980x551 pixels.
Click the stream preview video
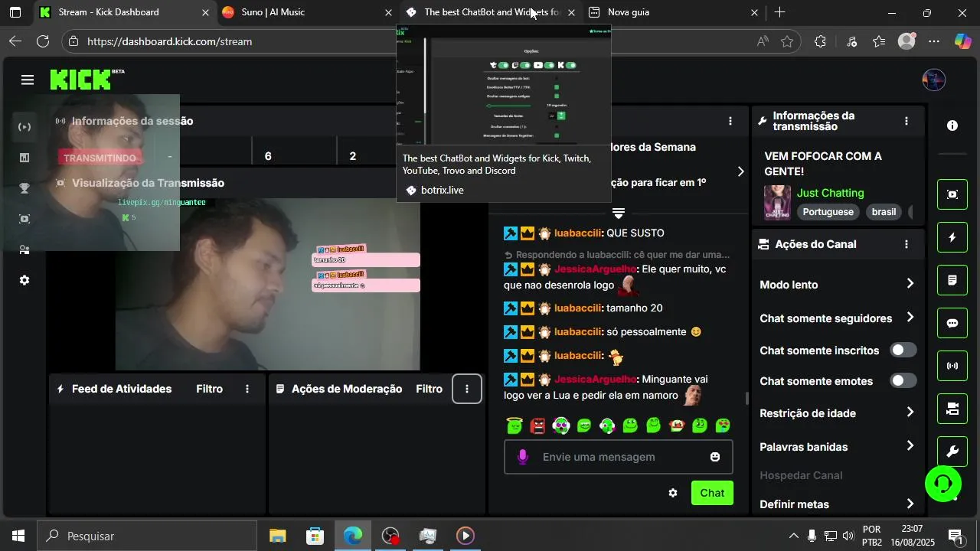coord(267,284)
